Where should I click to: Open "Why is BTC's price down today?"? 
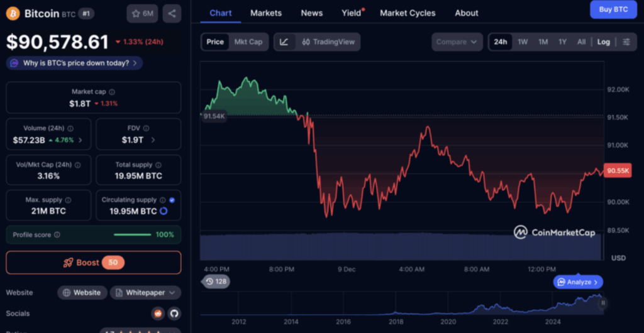point(75,63)
